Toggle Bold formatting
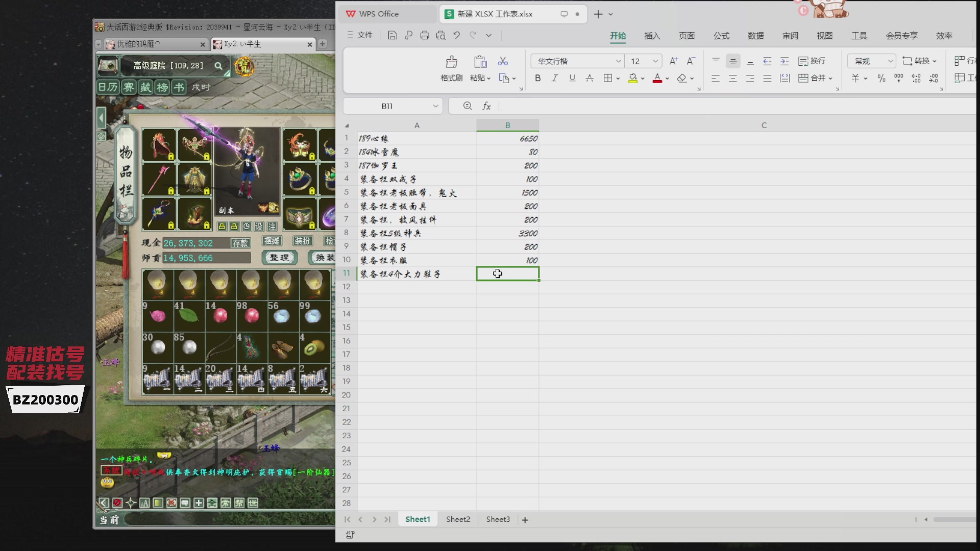Viewport: 980px width, 551px height. pos(537,78)
